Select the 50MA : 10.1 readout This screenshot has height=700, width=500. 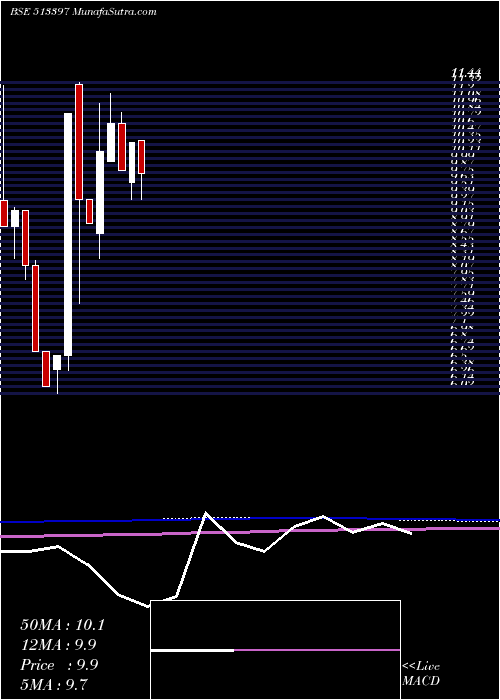tap(62, 625)
